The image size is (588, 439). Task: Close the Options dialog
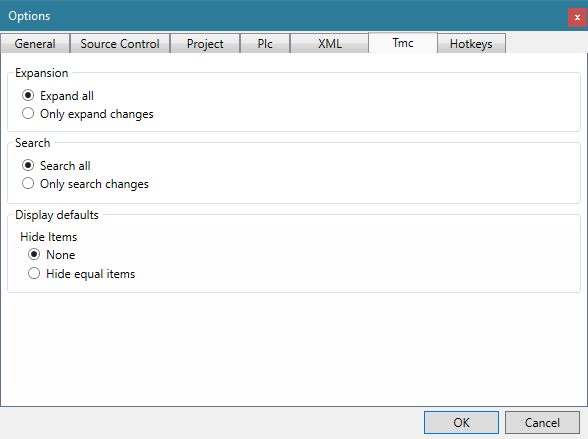tap(578, 18)
